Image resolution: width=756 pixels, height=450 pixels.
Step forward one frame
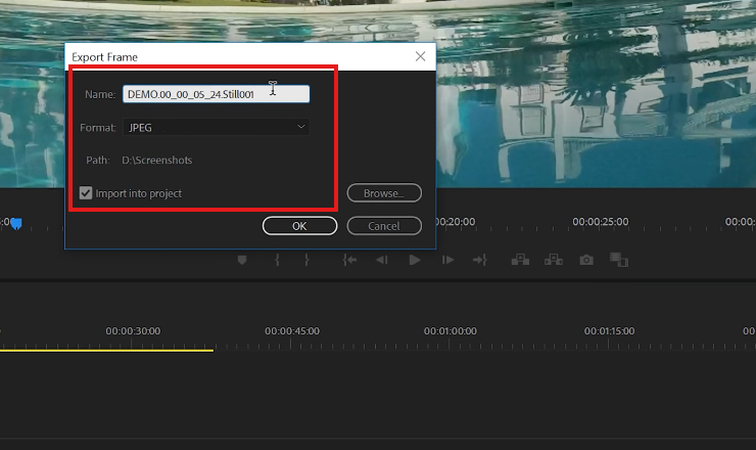448,260
